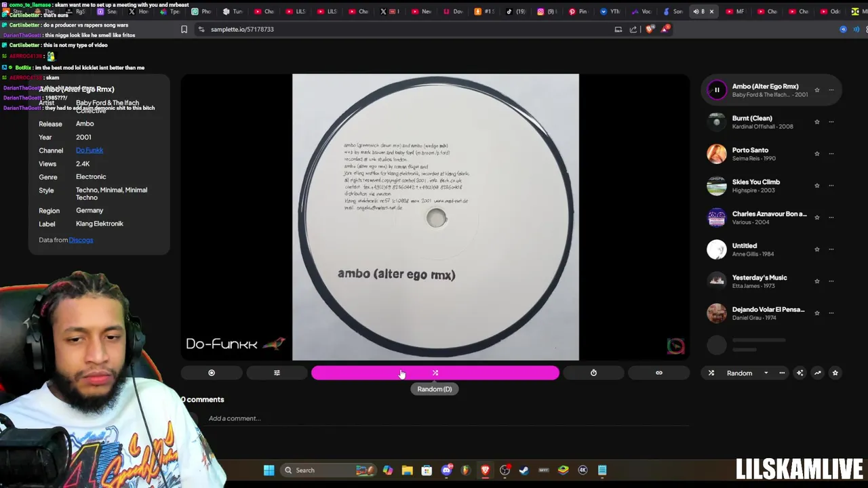The width and height of the screenshot is (868, 488).
Task: Click the big pink Random shuffle button
Action: pos(435,373)
